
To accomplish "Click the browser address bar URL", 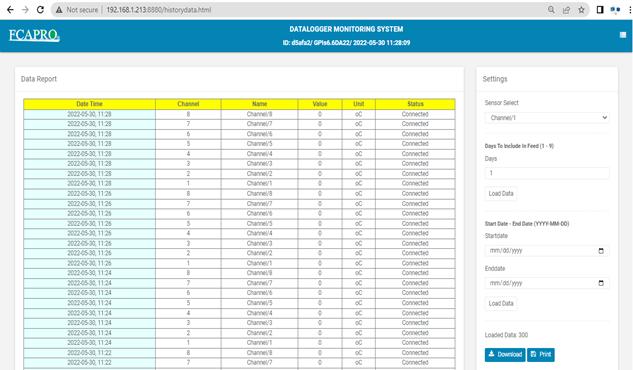I will (x=158, y=10).
